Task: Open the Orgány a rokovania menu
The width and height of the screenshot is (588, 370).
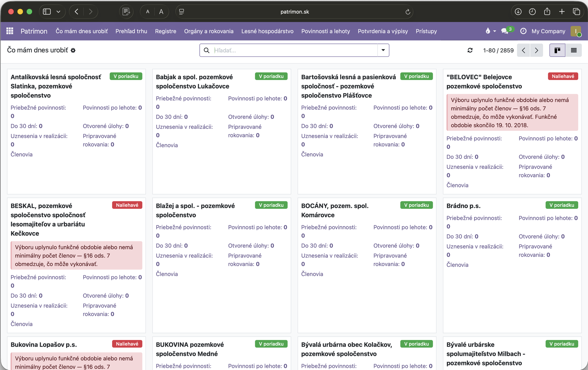Action: [x=209, y=31]
